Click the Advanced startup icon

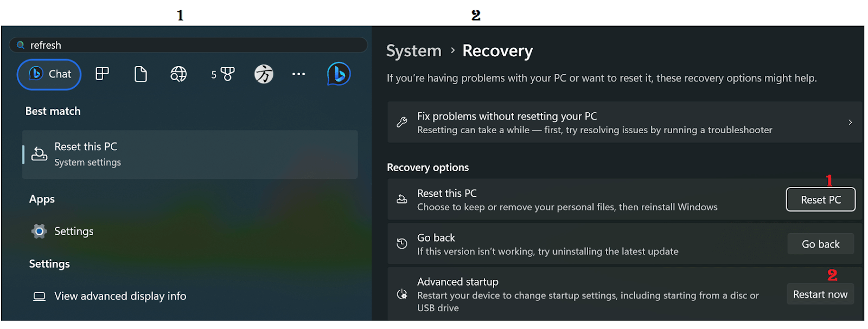[x=402, y=294]
